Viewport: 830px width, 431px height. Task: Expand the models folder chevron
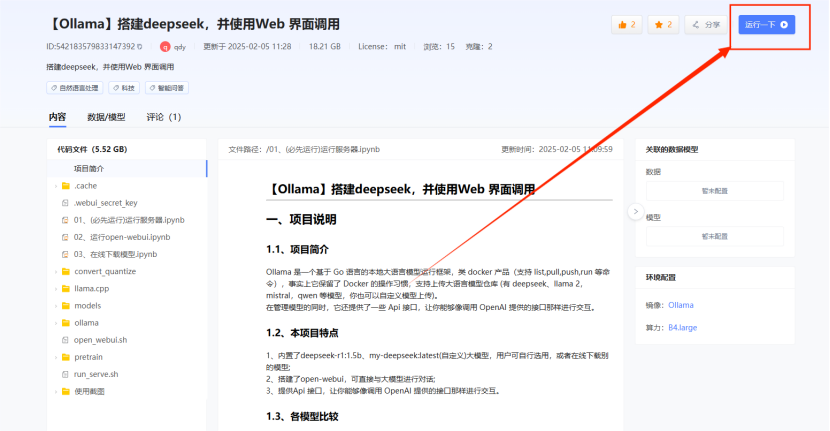[x=56, y=306]
